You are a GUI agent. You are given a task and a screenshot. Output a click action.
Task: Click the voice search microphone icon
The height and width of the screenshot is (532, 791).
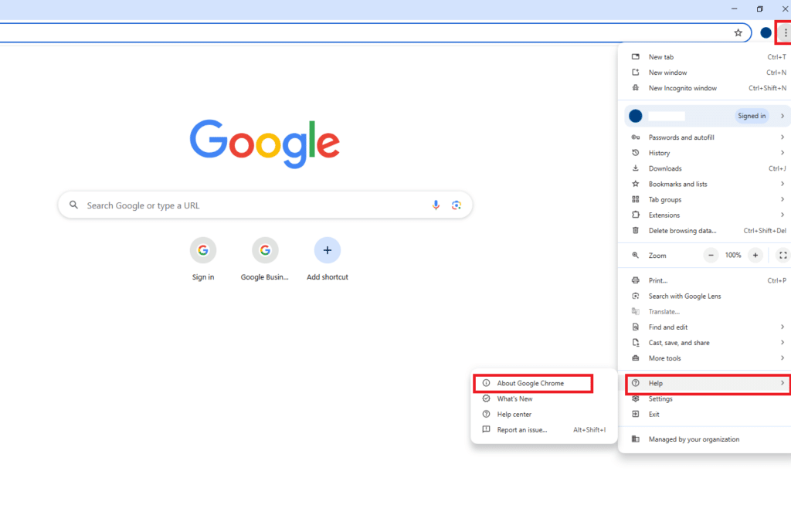point(436,205)
